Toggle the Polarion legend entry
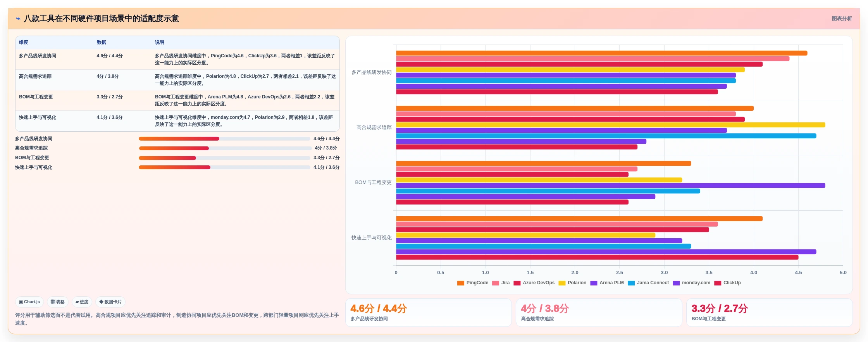Viewport: 868px width, 342px height. 572,283
